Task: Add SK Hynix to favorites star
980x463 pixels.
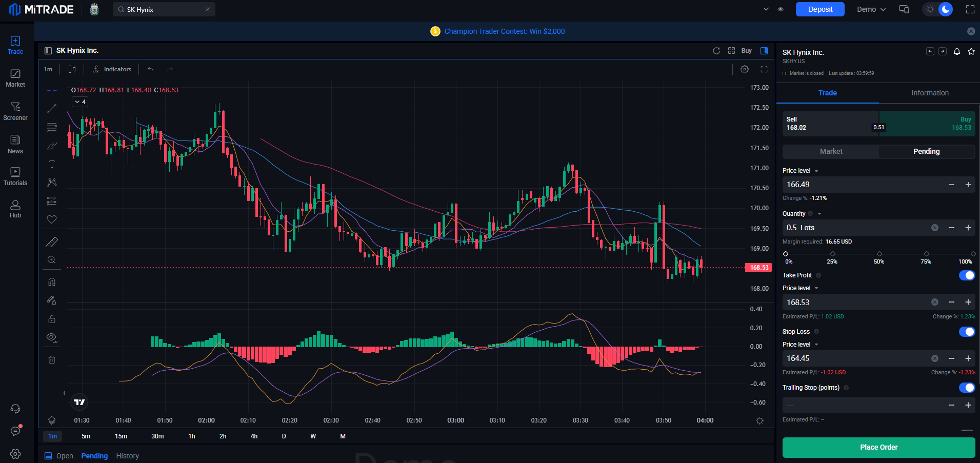Action: click(971, 52)
